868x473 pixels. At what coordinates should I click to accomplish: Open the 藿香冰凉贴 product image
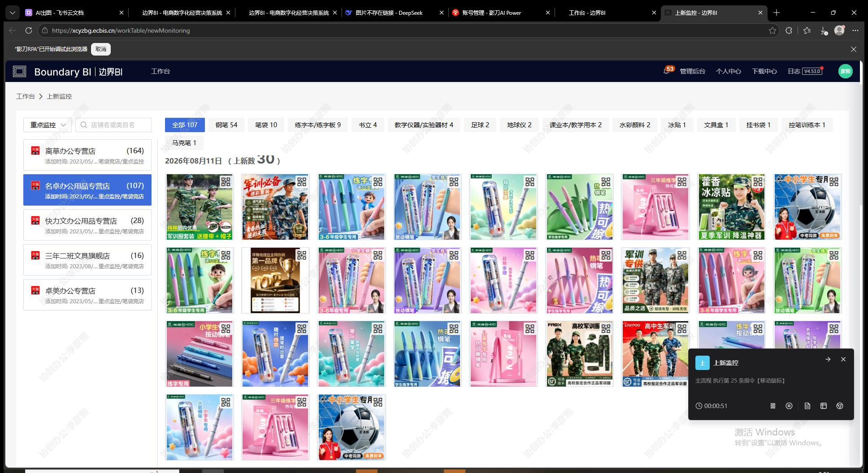732,207
